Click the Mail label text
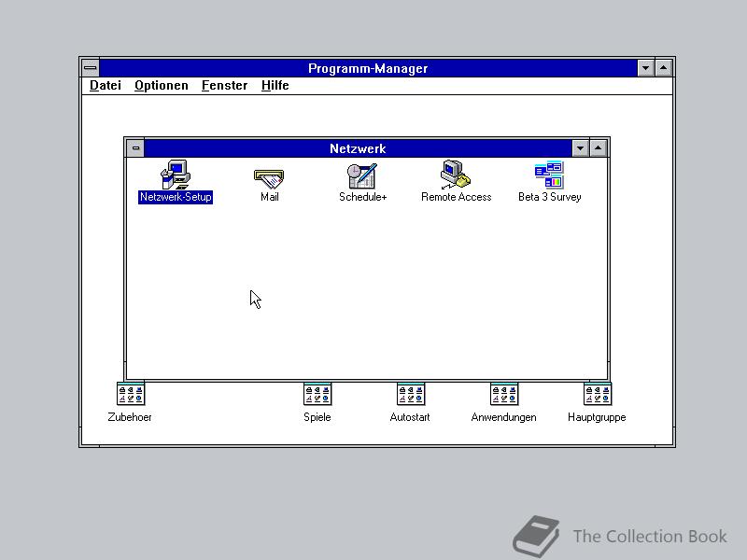747x560 pixels. click(x=270, y=197)
